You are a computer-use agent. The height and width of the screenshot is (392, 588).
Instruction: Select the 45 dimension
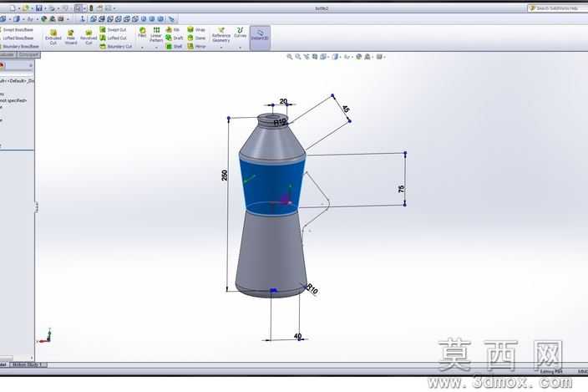coord(346,109)
